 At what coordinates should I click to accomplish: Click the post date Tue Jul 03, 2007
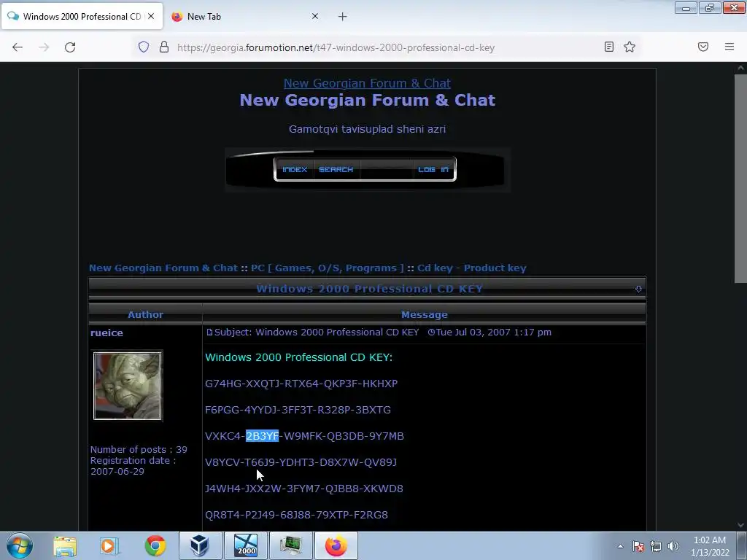473,332
